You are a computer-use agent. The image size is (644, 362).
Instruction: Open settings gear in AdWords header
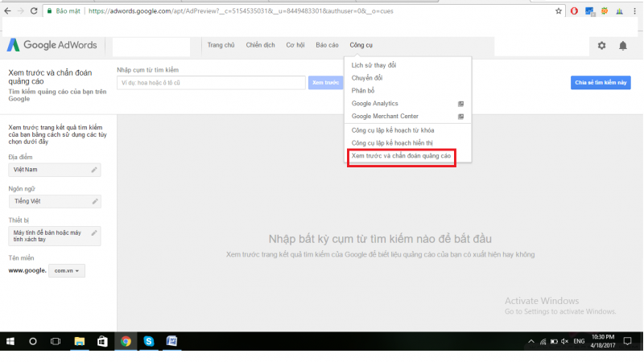coord(601,46)
